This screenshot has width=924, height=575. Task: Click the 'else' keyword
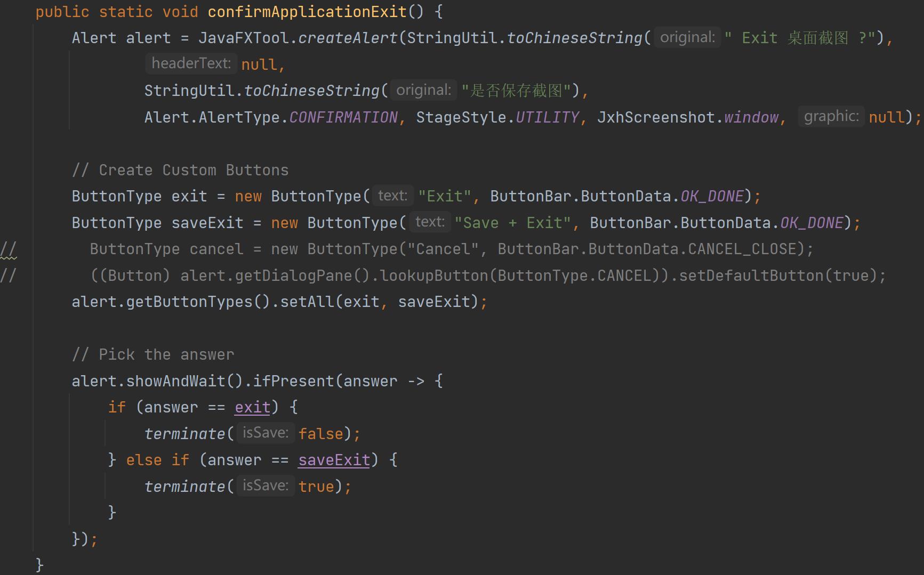click(144, 460)
